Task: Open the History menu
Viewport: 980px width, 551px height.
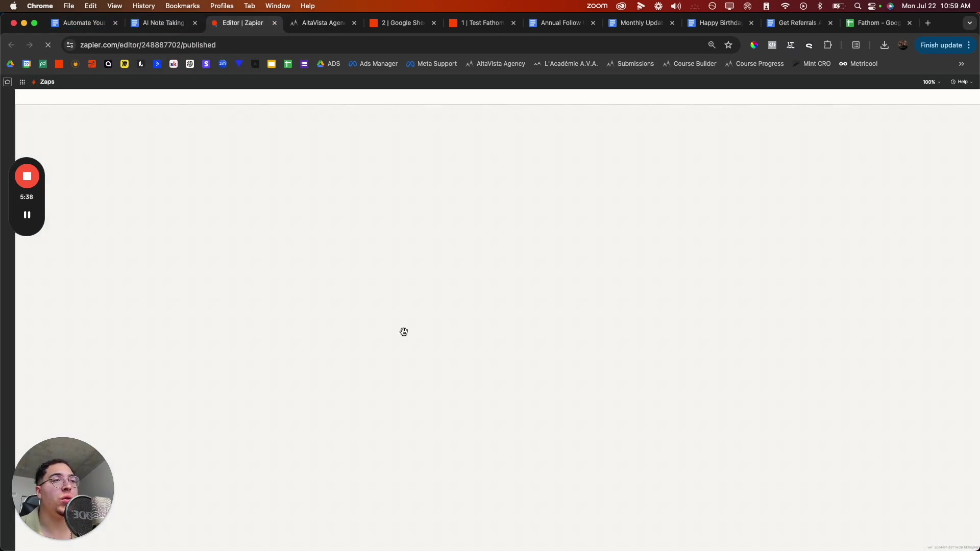Action: (143, 6)
